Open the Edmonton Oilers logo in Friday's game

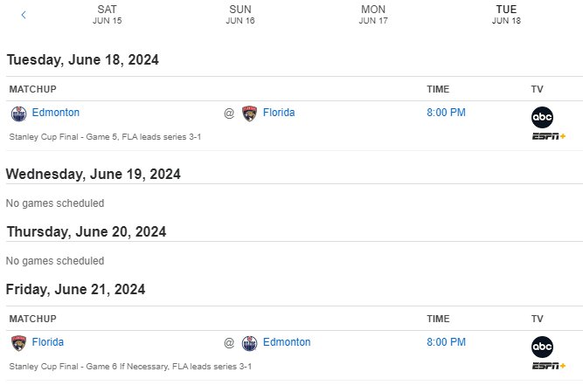point(249,343)
